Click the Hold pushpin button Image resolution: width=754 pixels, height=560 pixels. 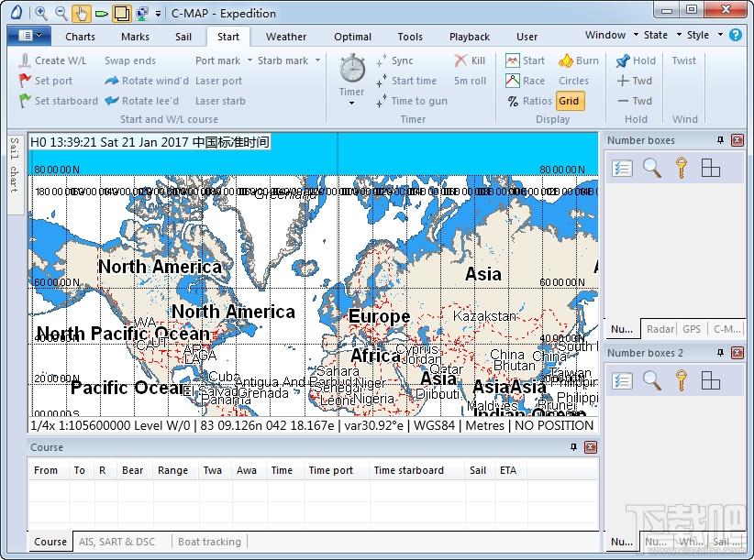click(x=636, y=60)
